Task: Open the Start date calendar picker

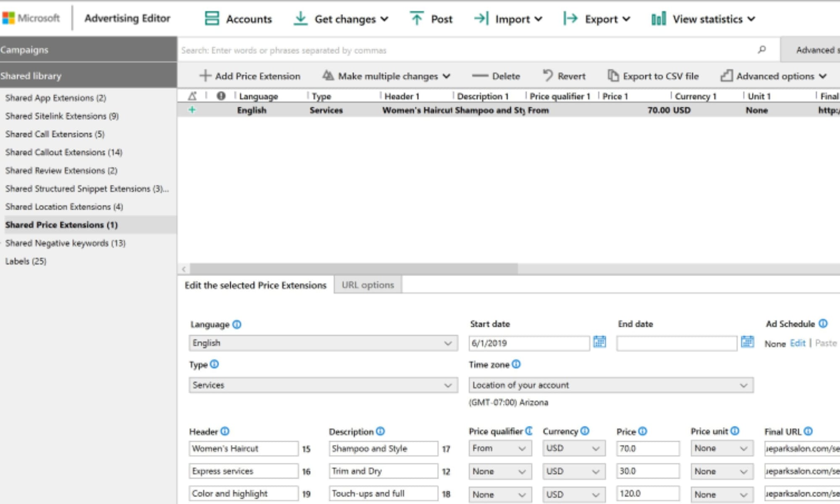Action: coord(599,342)
